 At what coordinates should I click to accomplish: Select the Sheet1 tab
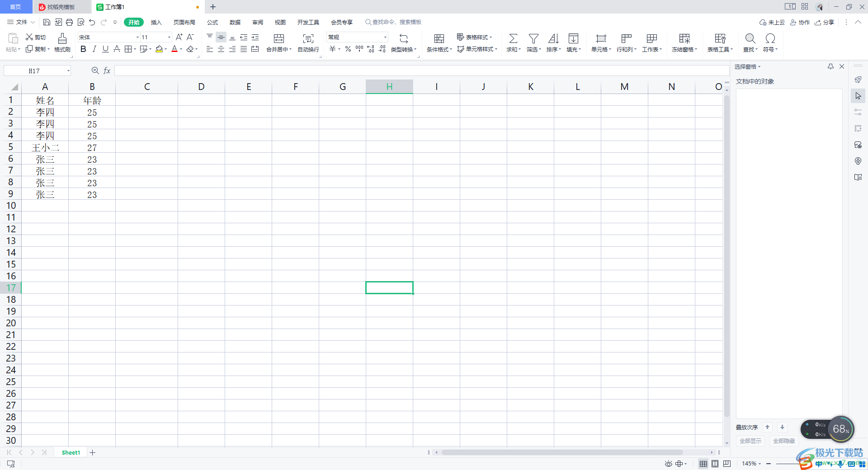(71, 452)
